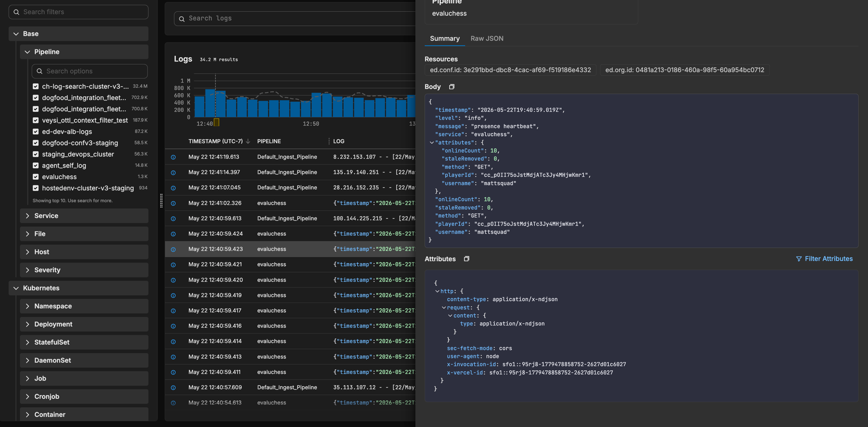Click the Search options field under Pipeline
The height and width of the screenshot is (427, 868).
[89, 71]
